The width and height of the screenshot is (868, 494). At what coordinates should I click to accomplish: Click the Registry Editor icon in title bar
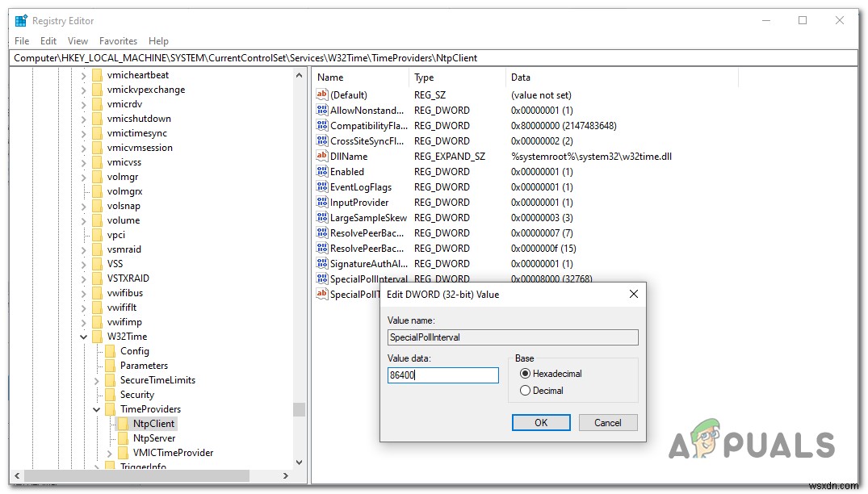(x=19, y=20)
